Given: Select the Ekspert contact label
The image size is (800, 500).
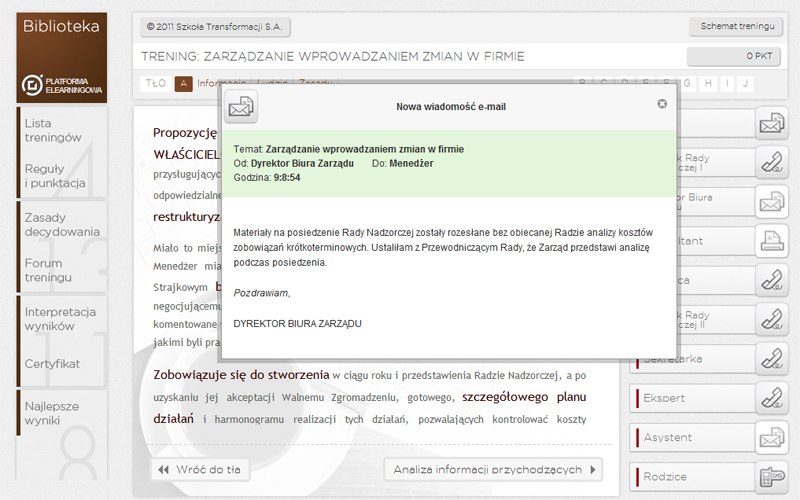Looking at the screenshot, I should [664, 398].
